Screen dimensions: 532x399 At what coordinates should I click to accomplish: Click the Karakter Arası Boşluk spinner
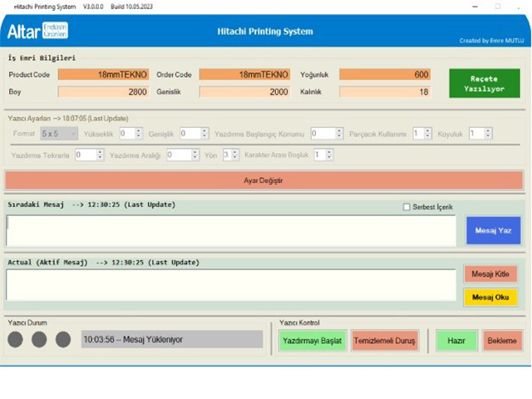323,155
